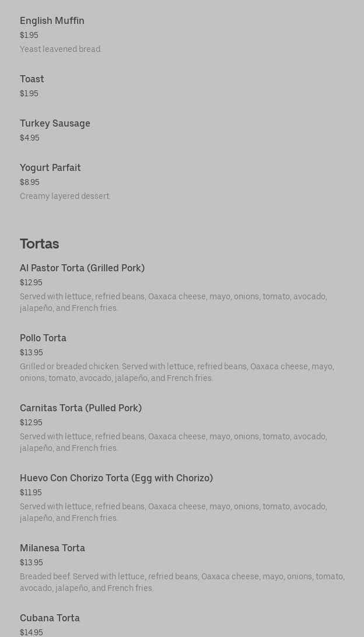364x637 pixels.
Task: Open the Yogurt Parfait item
Action: [50, 167]
